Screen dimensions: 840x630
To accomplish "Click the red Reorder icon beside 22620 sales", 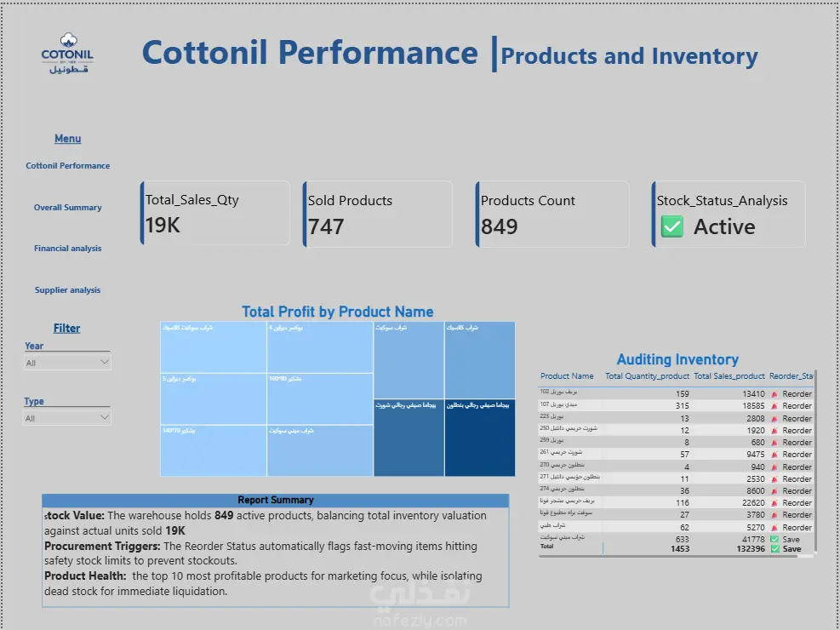I will (774, 503).
